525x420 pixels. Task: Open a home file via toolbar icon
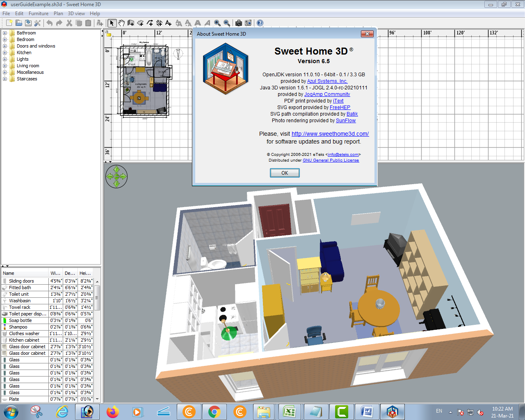19,23
